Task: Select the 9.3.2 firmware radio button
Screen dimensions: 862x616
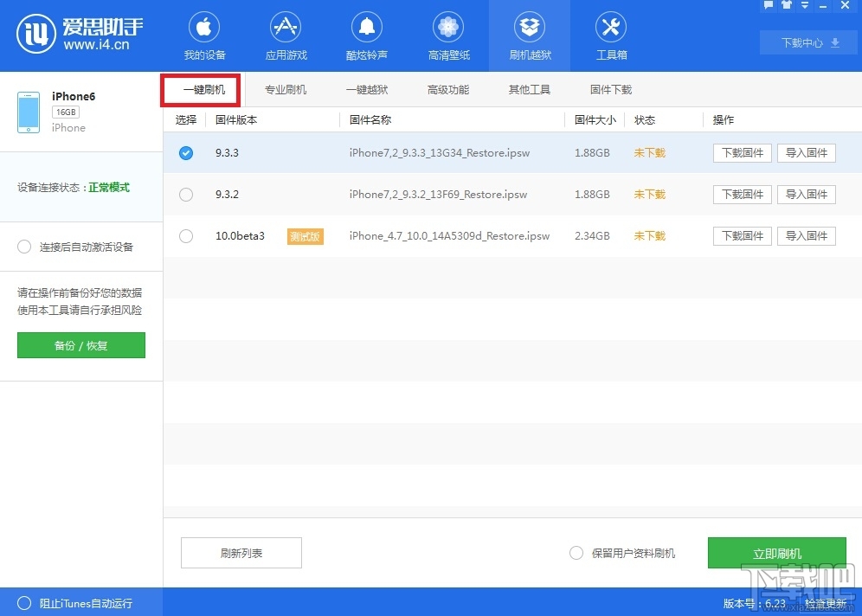Action: (185, 194)
